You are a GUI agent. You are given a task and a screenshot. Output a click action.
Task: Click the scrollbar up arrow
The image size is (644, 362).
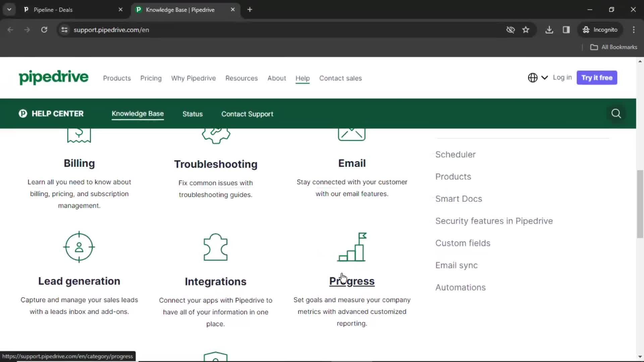(x=640, y=61)
